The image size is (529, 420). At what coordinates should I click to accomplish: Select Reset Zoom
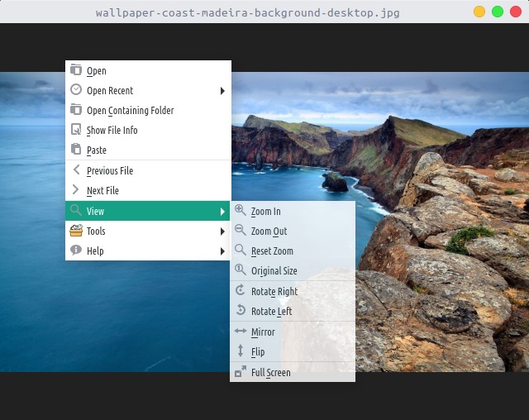click(x=293, y=251)
